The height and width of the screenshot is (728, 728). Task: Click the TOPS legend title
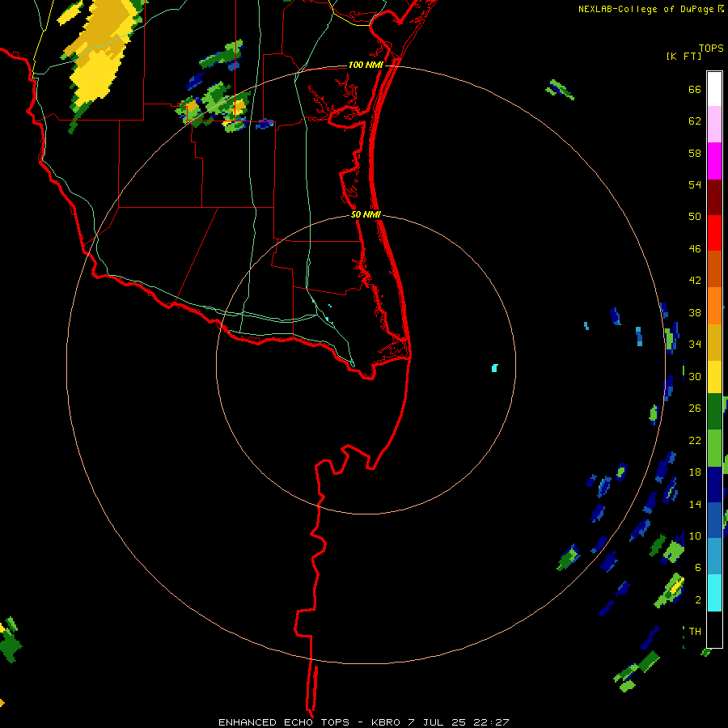(x=711, y=48)
